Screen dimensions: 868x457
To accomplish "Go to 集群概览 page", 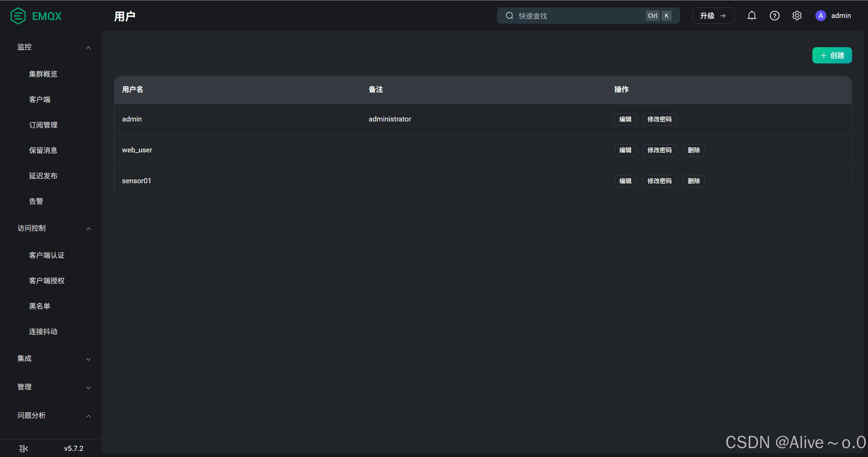I will (x=43, y=74).
